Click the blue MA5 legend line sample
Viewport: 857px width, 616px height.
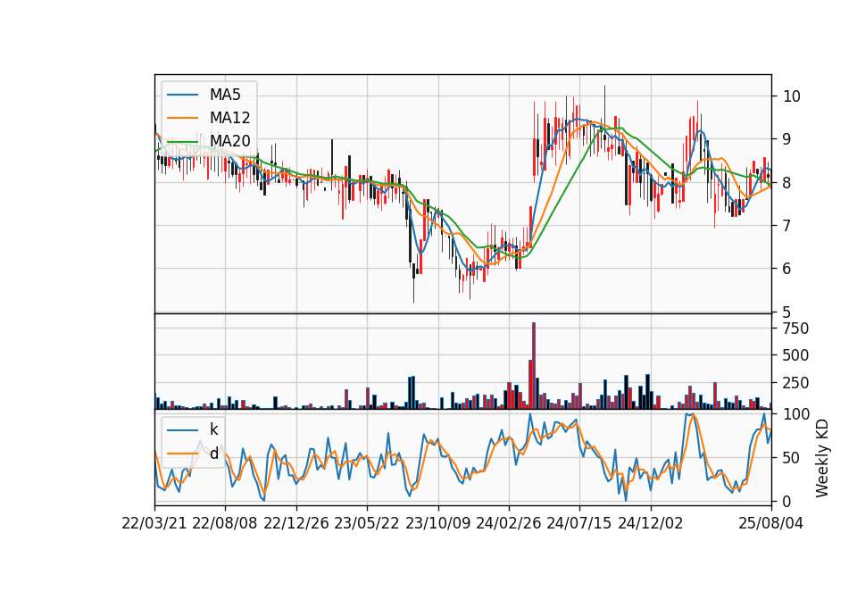pos(182,95)
